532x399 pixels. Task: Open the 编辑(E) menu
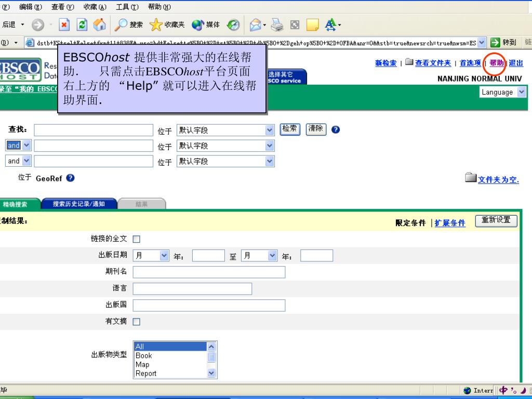31,7
